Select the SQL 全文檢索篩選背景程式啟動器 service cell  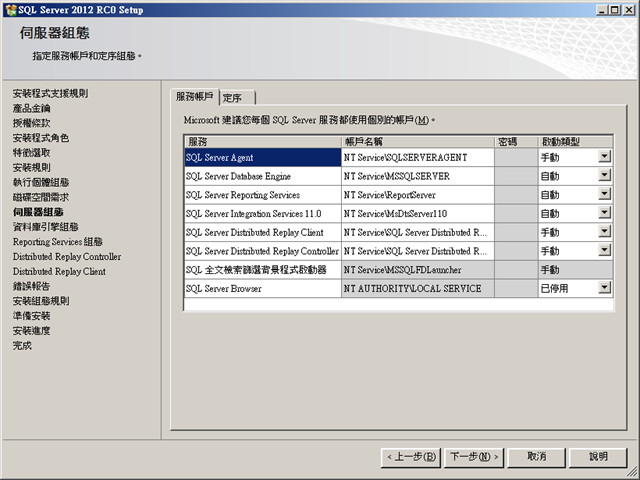point(263,270)
